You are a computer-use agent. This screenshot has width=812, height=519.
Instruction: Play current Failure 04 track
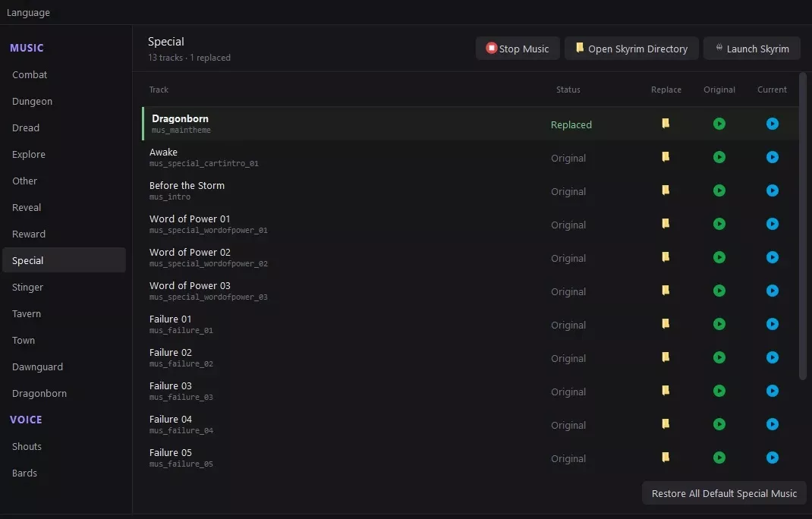(772, 424)
